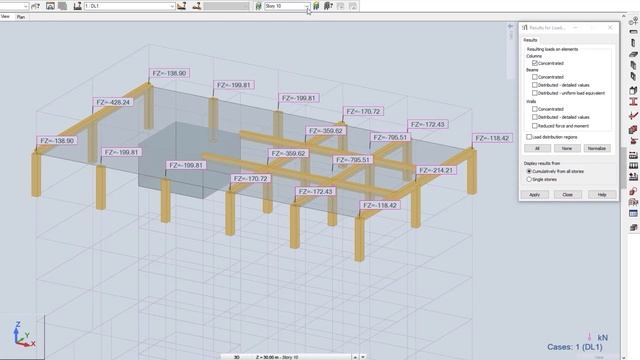
Task: Click the blue table icon in right toolbar
Action: (633, 213)
